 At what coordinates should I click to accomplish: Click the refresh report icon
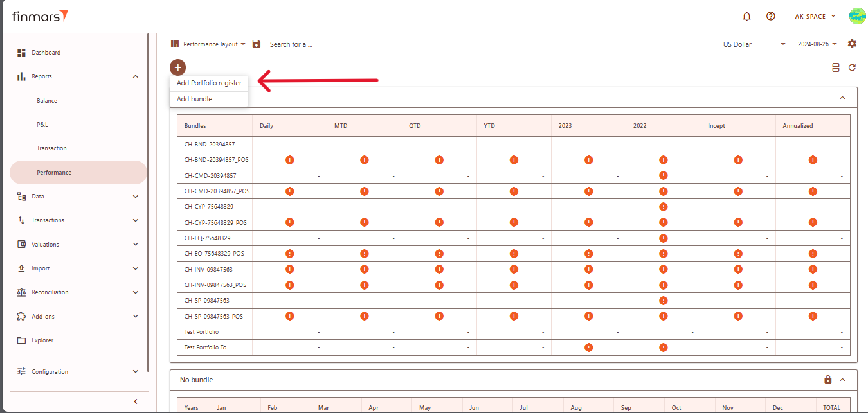[x=852, y=67]
